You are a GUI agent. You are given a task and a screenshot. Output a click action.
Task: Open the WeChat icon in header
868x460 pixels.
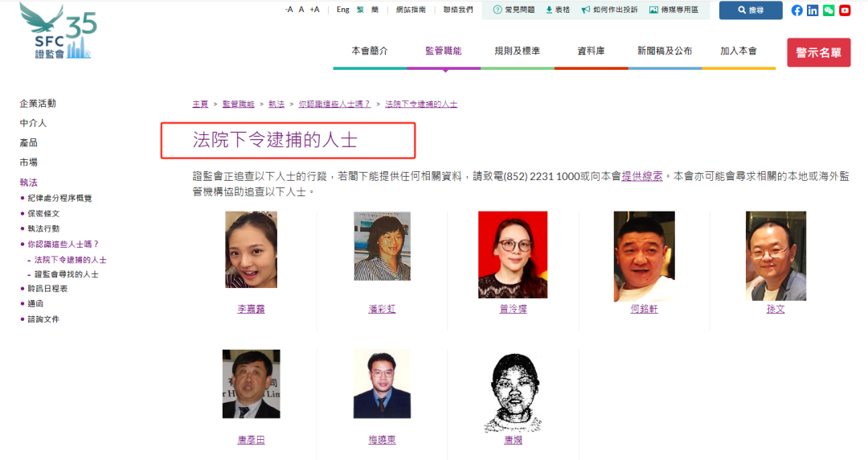[829, 10]
